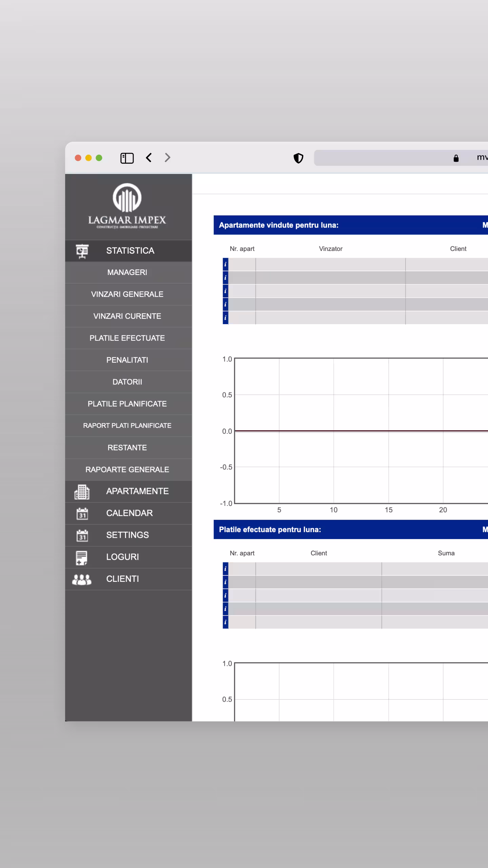The height and width of the screenshot is (868, 488).
Task: Click the Loguri document icon
Action: coord(82,558)
